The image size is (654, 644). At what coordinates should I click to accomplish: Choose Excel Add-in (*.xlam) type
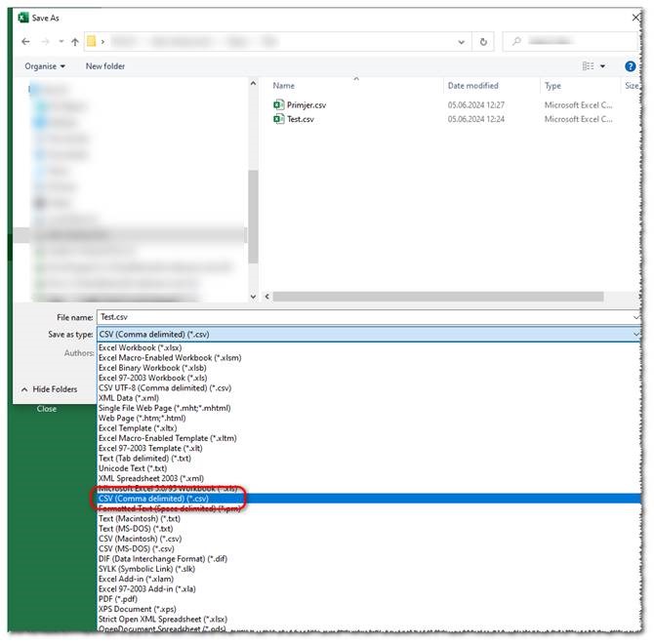coord(136,579)
